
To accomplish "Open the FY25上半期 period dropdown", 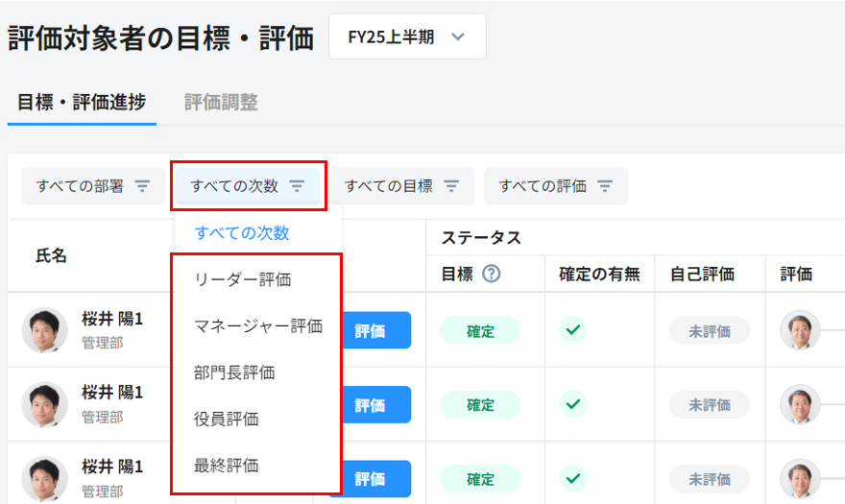I will [x=406, y=37].
